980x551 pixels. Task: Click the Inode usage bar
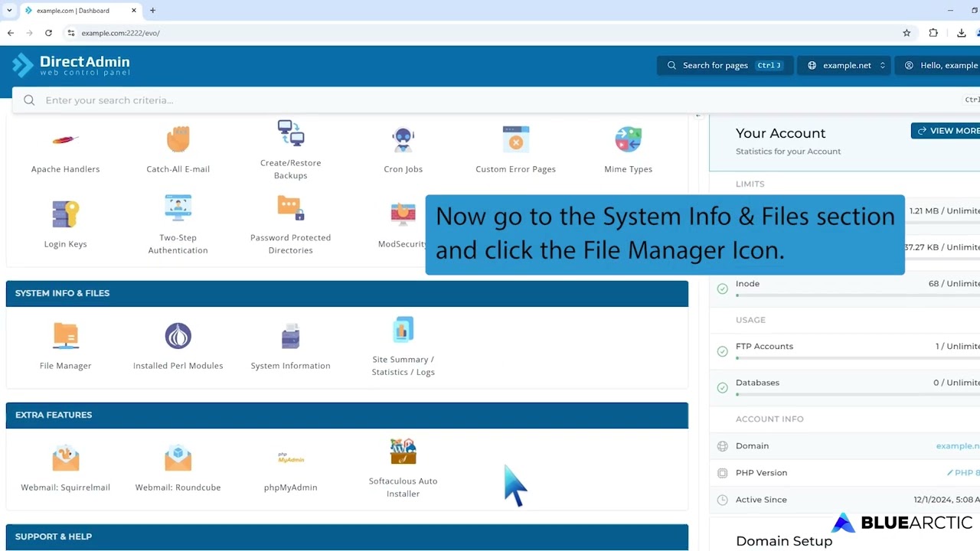point(857,295)
